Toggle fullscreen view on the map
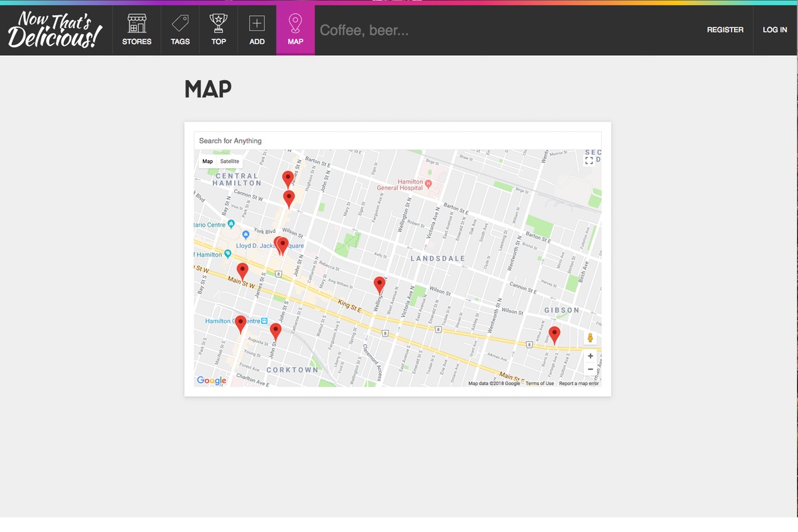798x532 pixels. [589, 161]
